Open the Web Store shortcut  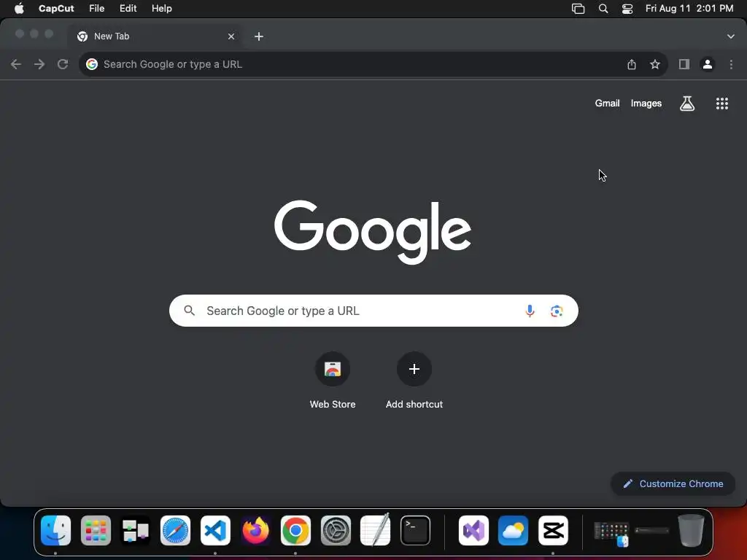click(333, 381)
